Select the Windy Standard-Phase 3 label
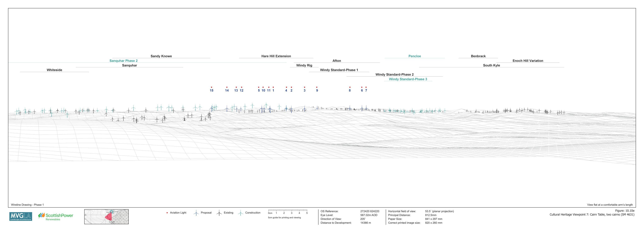Screen dimensions: 644x228 tap(408, 79)
